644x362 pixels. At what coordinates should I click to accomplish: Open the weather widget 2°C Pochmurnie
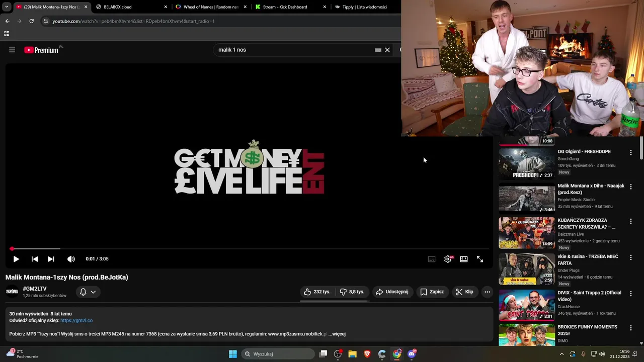[23, 354]
